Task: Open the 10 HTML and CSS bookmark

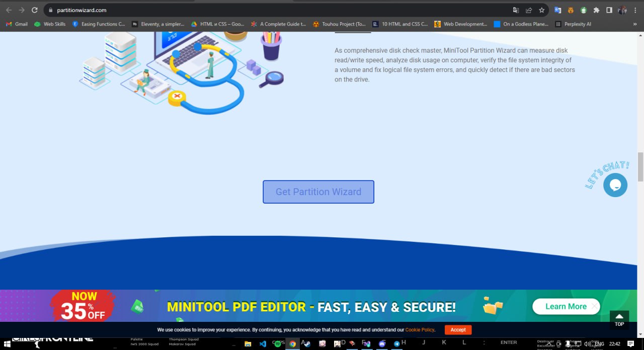Action: [400, 24]
